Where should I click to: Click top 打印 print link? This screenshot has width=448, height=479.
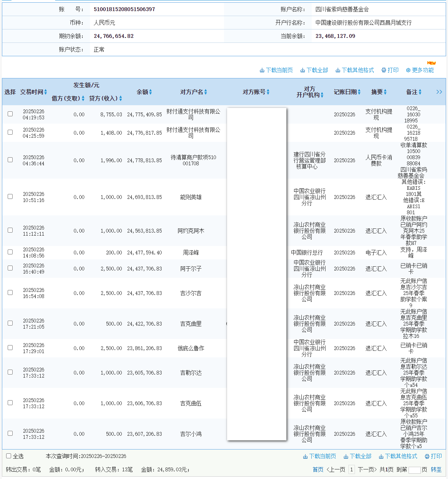click(x=390, y=70)
